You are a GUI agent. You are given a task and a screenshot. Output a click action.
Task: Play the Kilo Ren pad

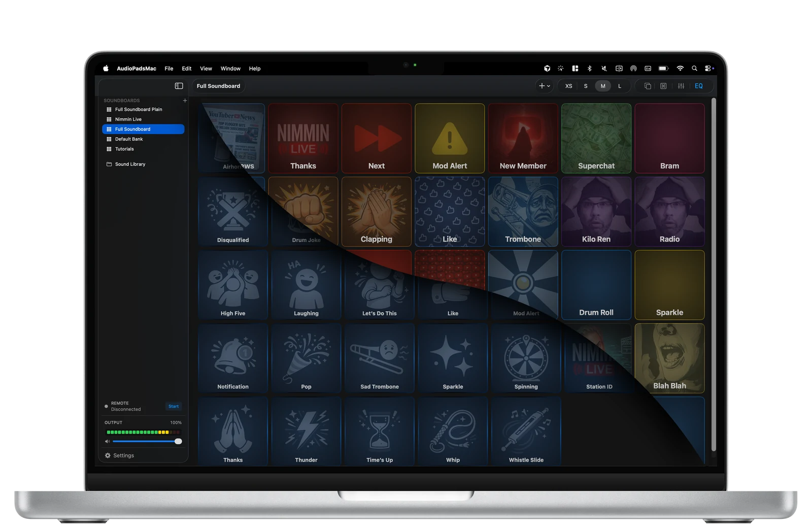tap(596, 212)
